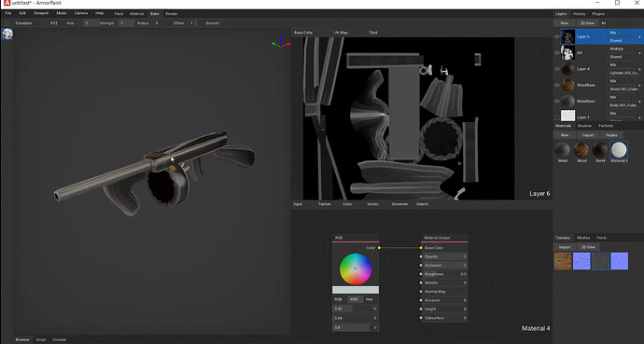Click the Subsurface input socket
The width and height of the screenshot is (644, 344).
coord(421,318)
